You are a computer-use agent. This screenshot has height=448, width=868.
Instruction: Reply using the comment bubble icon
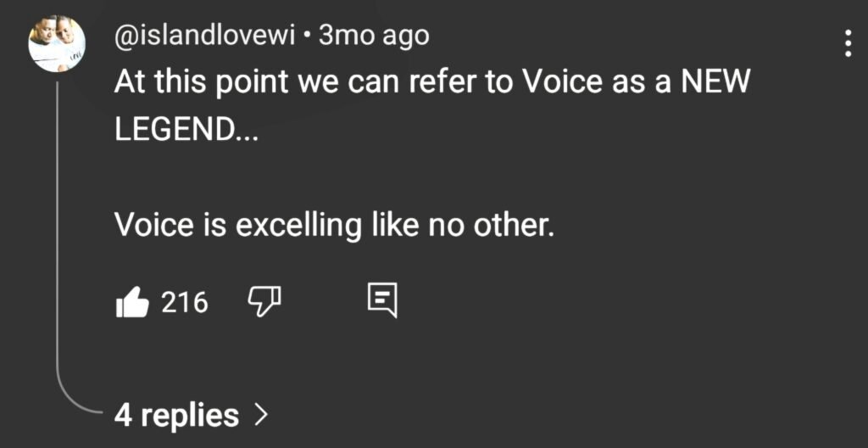[x=382, y=301]
